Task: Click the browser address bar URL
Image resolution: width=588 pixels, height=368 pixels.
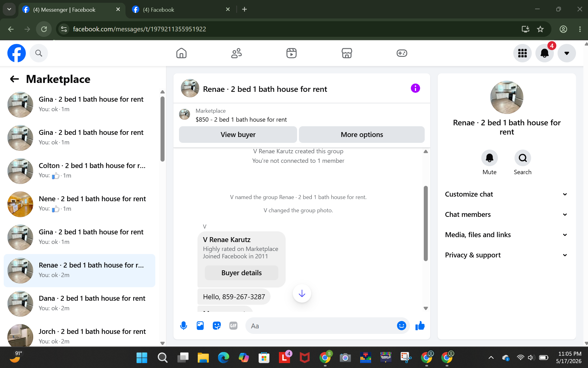Action: tap(139, 29)
